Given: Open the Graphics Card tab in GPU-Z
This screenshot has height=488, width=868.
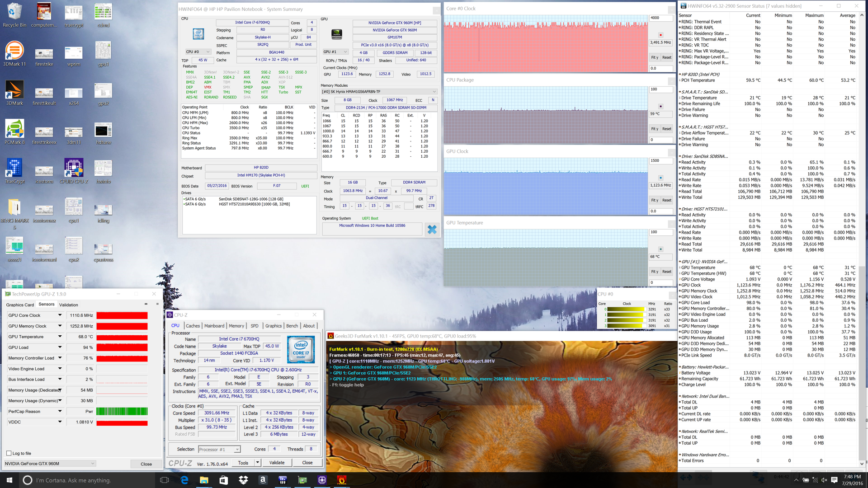Looking at the screenshot, I should tap(20, 305).
